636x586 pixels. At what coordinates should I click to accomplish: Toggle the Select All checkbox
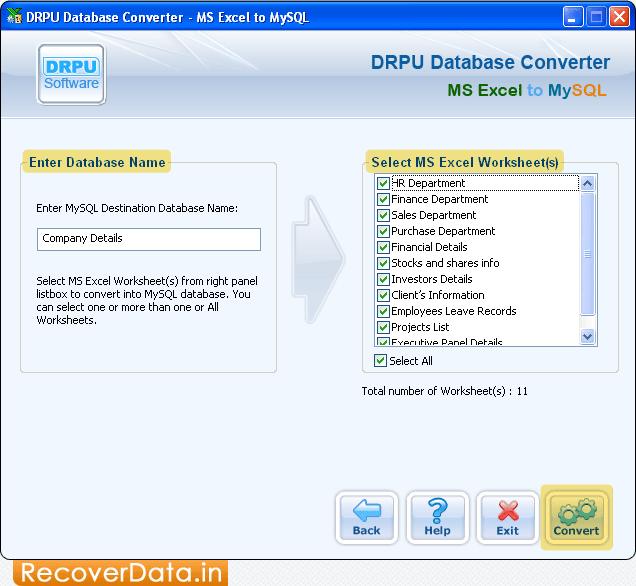[380, 361]
